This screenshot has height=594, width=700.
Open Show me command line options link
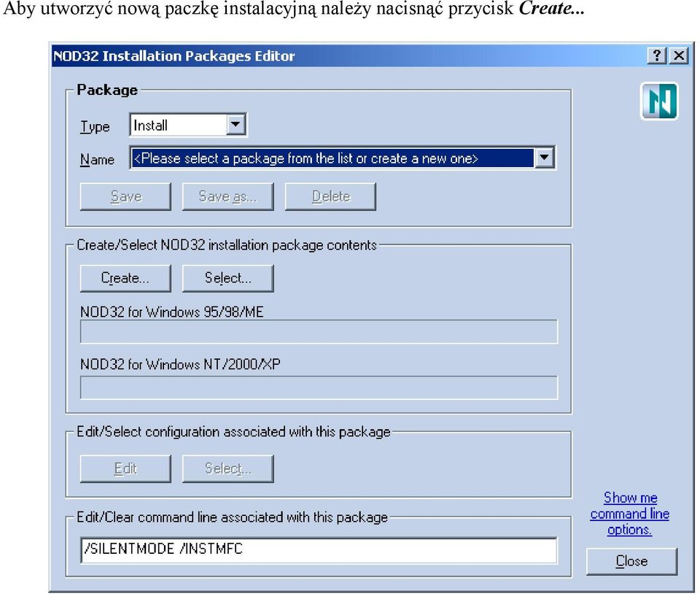point(630,514)
